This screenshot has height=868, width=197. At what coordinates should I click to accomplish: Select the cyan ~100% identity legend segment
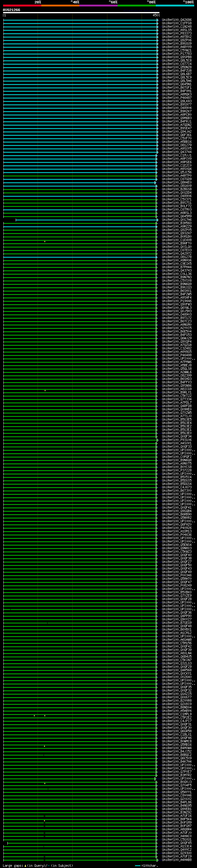pos(175,6)
